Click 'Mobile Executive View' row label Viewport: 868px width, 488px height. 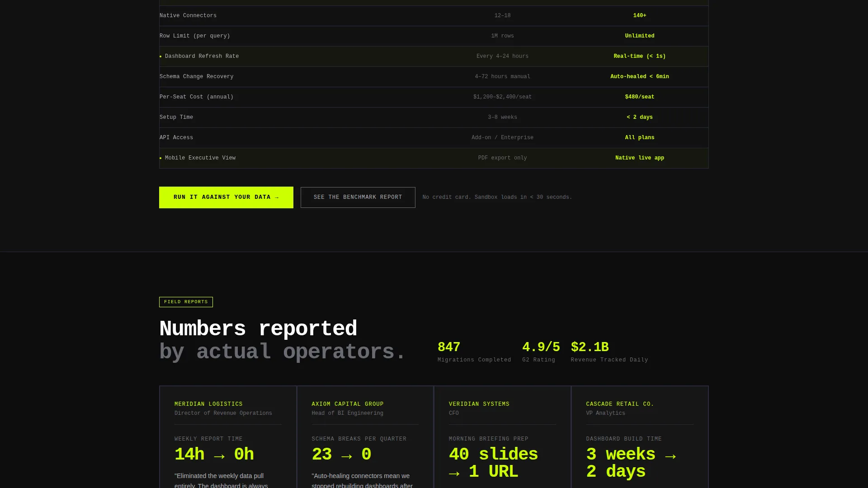point(200,158)
